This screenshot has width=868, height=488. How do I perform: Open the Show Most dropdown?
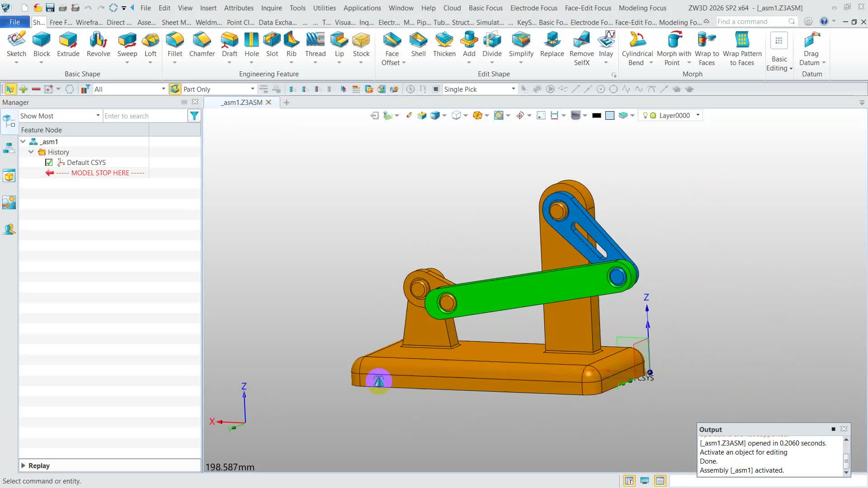60,116
